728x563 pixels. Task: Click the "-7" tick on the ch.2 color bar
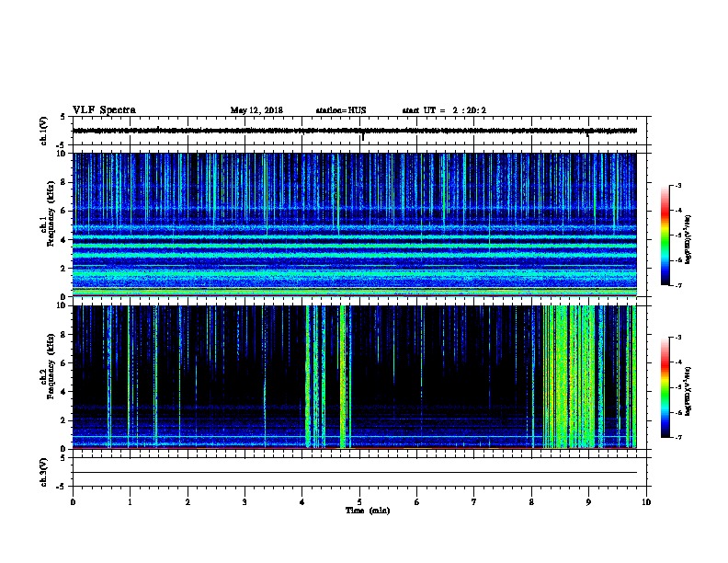[x=677, y=438]
